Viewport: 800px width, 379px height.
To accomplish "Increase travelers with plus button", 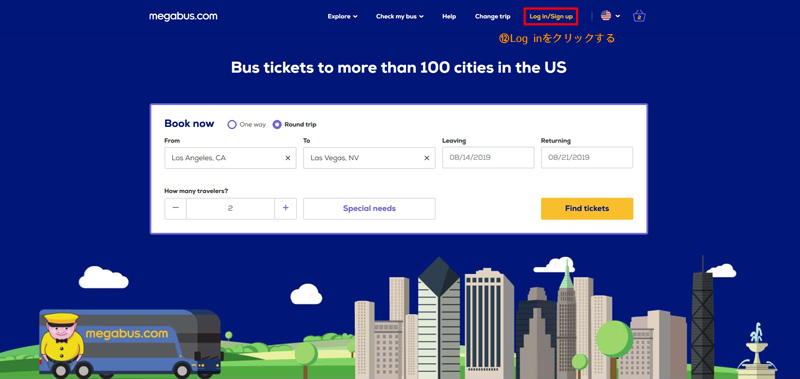I will (x=286, y=208).
